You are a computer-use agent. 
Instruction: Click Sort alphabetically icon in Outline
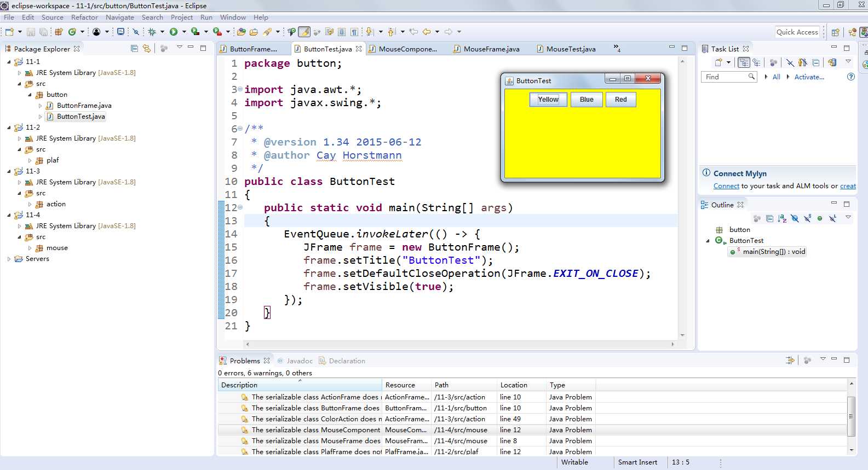click(x=782, y=218)
